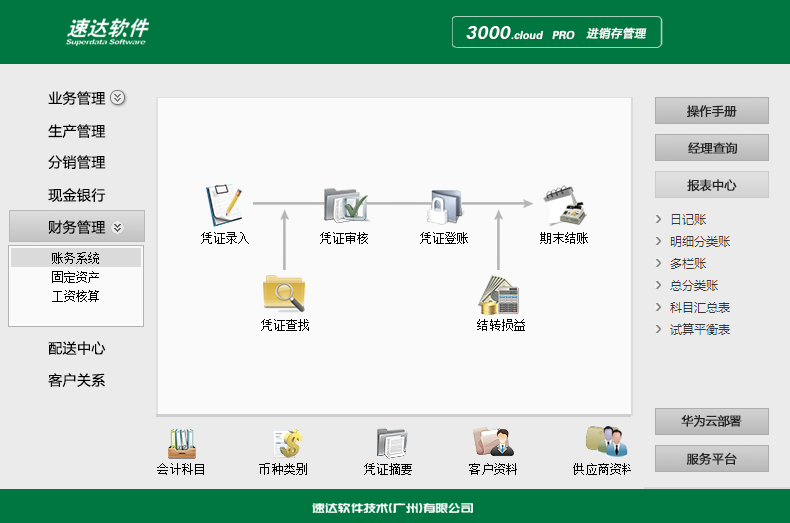Image resolution: width=790 pixels, height=523 pixels.
Task: Open the 凭证查找 voucher search icon
Action: 284,293
